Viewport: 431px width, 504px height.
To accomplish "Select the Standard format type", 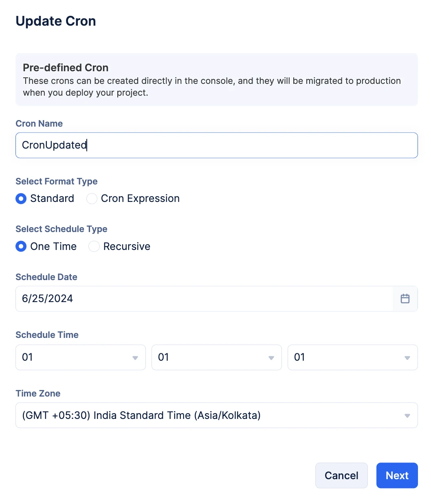I will pyautogui.click(x=21, y=199).
